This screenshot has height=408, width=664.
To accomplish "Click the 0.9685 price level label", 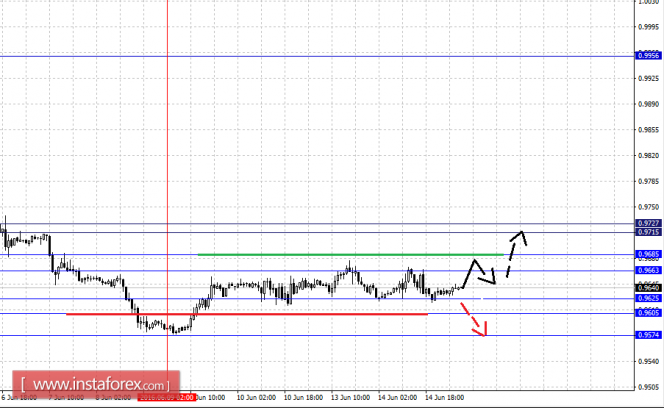I will [648, 254].
